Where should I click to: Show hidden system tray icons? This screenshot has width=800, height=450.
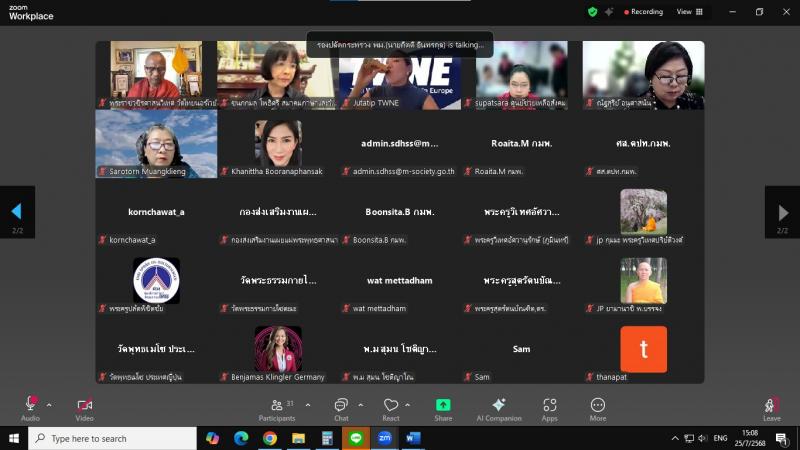point(674,438)
